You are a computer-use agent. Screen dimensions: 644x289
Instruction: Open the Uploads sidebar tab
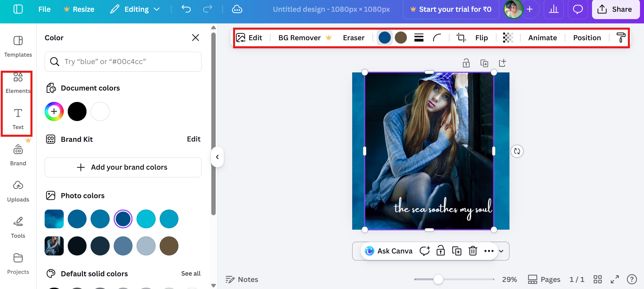(18, 191)
